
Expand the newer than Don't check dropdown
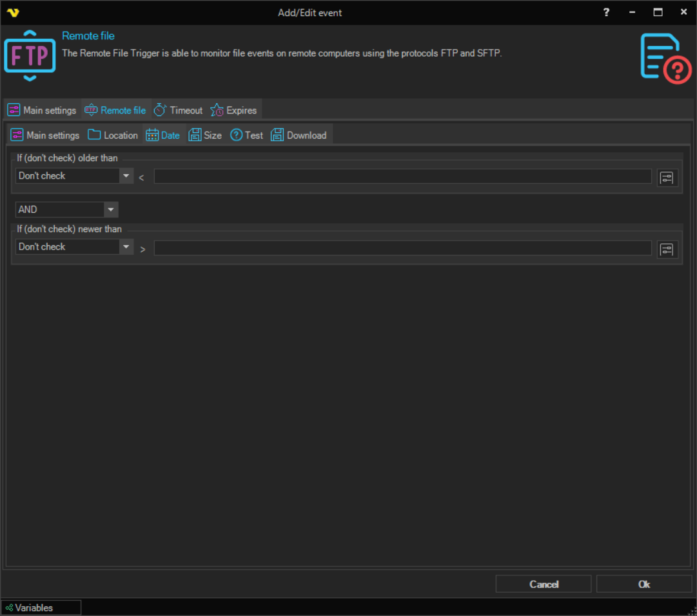[126, 247]
